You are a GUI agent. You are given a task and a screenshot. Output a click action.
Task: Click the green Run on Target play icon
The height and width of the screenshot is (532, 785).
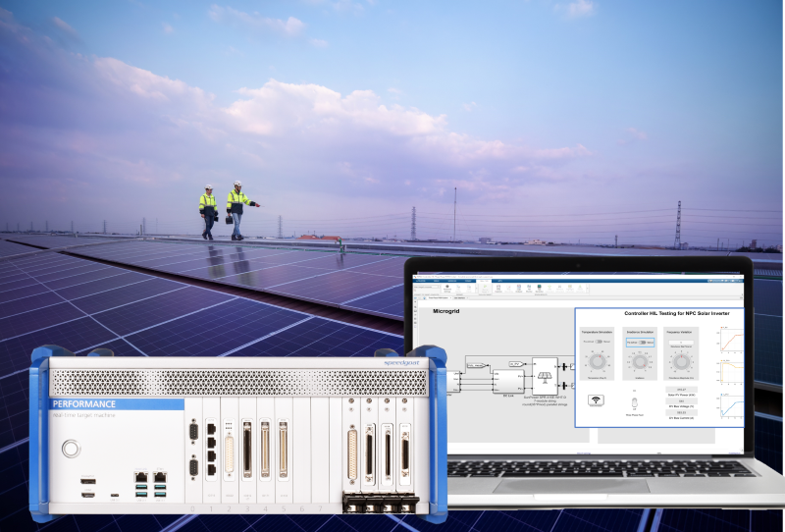pyautogui.click(x=485, y=286)
